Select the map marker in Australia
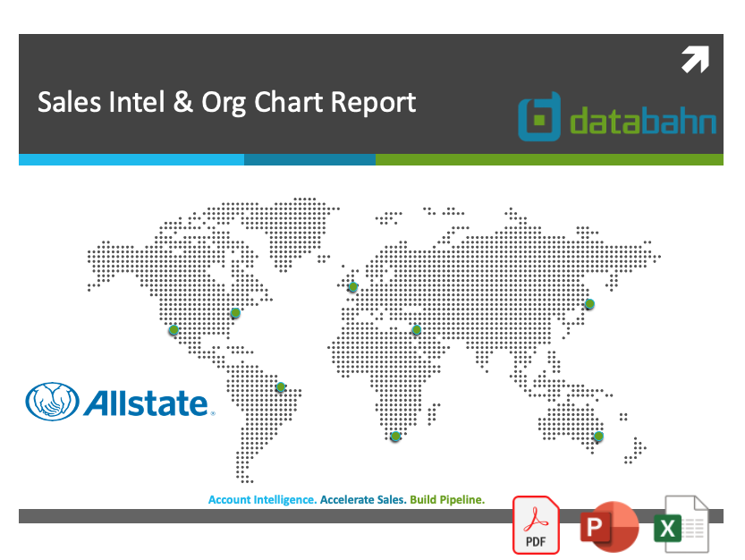745x560 pixels. click(x=598, y=436)
